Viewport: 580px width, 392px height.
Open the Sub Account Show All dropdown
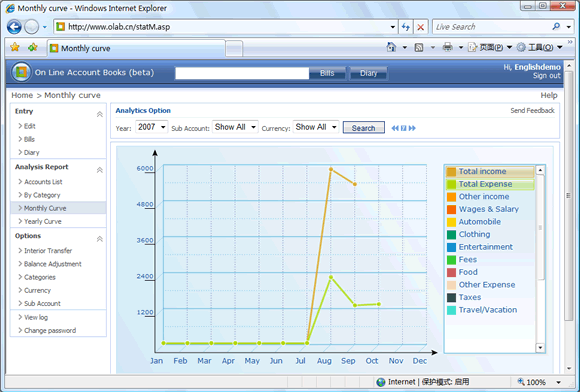[x=235, y=127]
